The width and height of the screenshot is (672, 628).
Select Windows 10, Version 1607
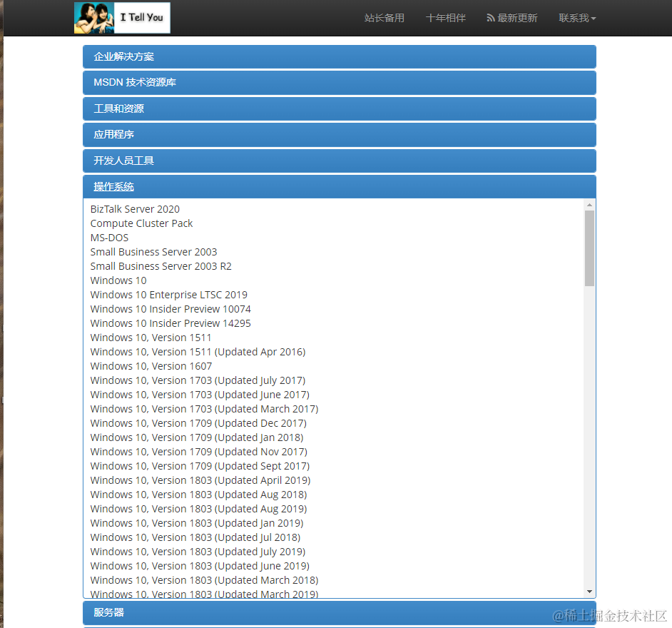pos(151,366)
